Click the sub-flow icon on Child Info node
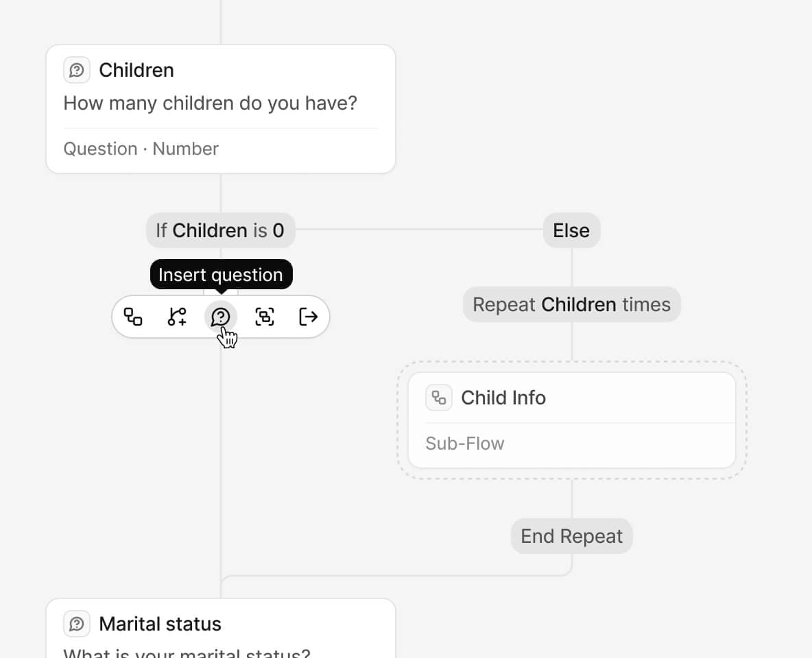812x658 pixels. coord(438,398)
